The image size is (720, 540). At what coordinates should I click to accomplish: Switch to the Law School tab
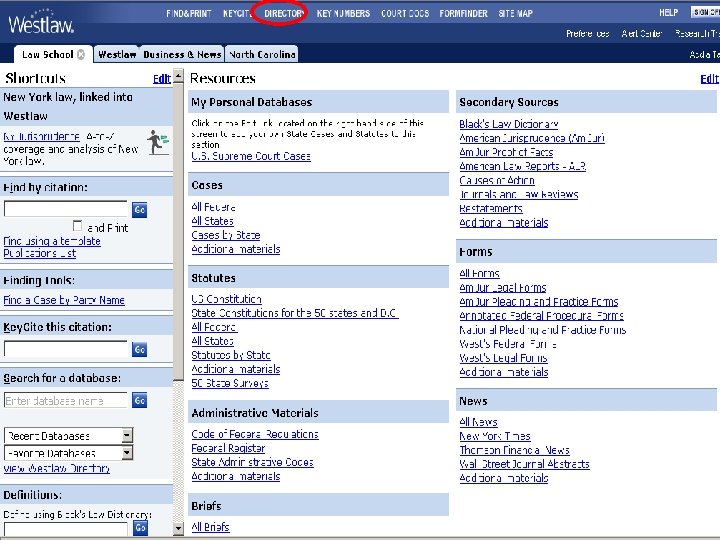pyautogui.click(x=47, y=54)
